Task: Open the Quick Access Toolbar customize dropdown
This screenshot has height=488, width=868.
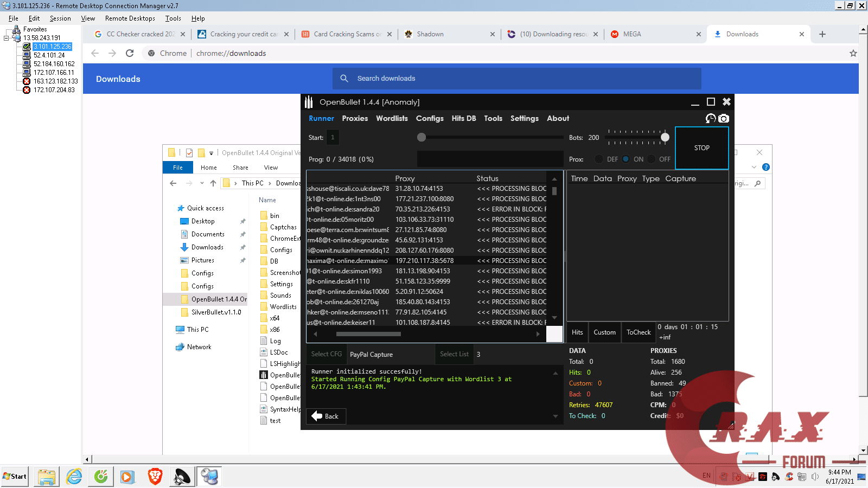Action: pyautogui.click(x=212, y=153)
